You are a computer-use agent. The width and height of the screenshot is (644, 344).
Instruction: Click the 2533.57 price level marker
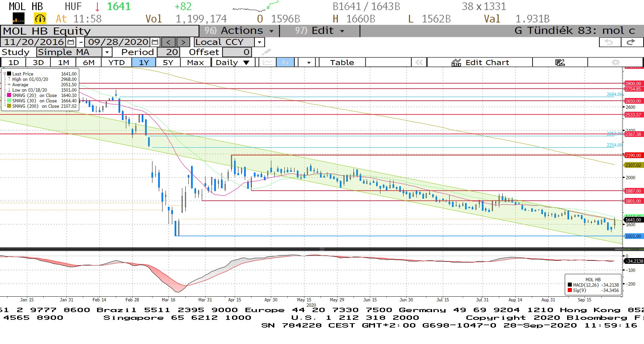coord(633,115)
